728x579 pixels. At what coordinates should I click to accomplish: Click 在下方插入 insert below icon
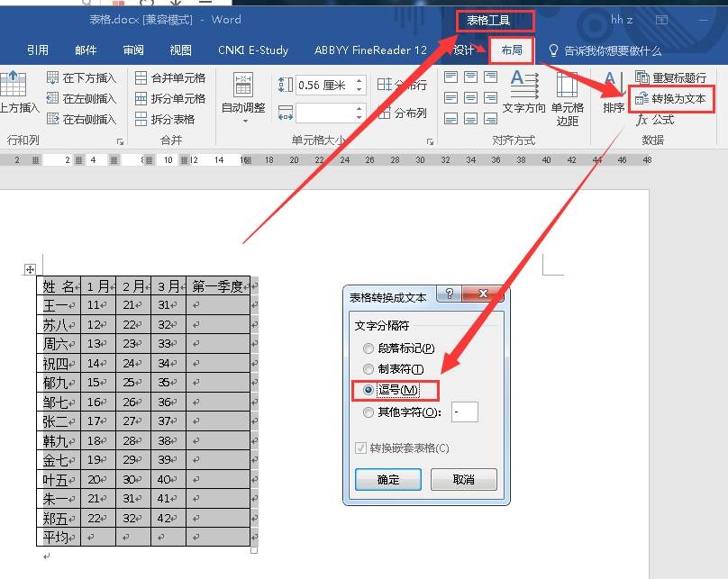pyautogui.click(x=52, y=78)
